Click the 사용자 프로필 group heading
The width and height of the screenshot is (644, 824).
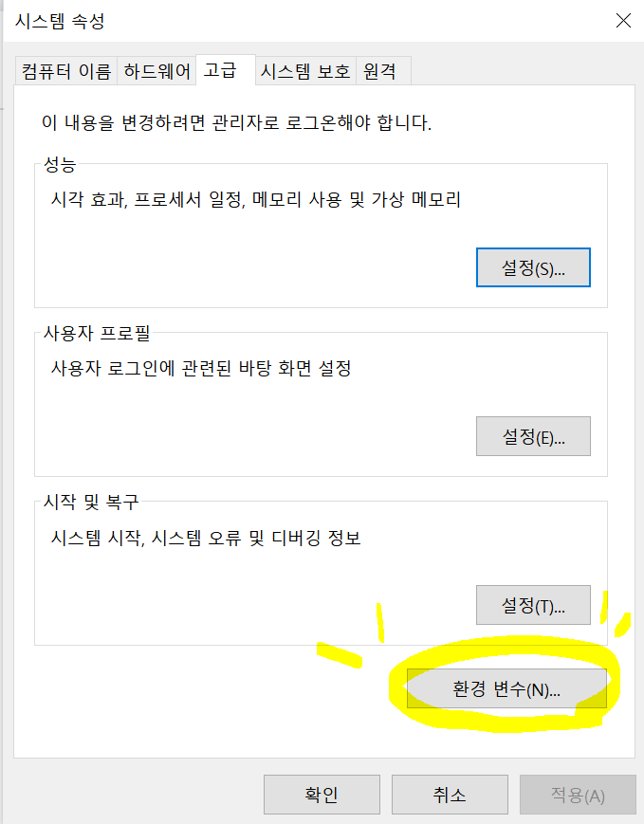pyautogui.click(x=97, y=333)
